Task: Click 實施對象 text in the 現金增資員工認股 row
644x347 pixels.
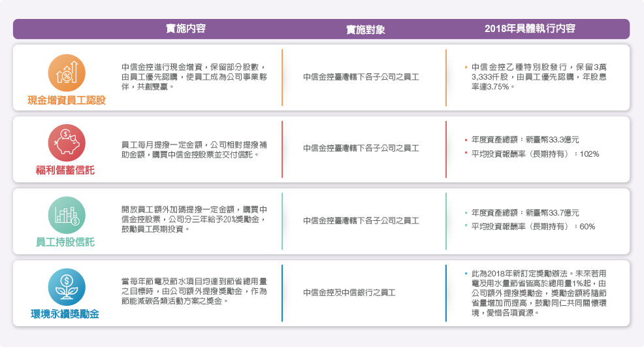Action: pos(361,77)
